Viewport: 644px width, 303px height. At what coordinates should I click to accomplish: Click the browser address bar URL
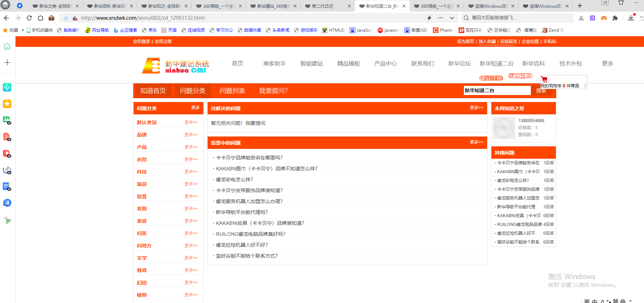pyautogui.click(x=143, y=18)
